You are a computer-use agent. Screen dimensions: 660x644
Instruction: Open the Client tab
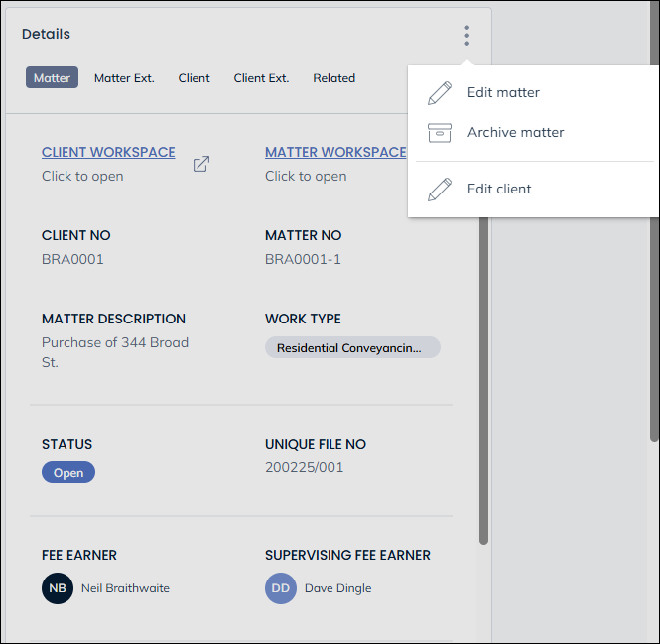[x=194, y=78]
